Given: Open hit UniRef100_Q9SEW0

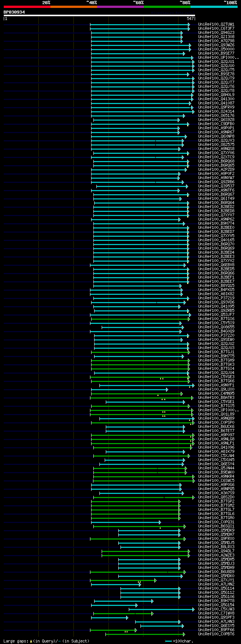Looking at the screenshot, I should [x=216, y=340].
